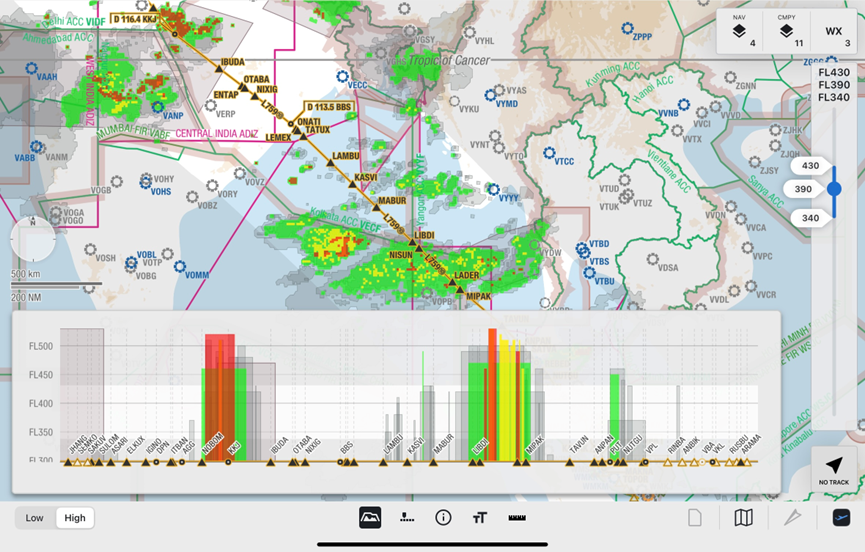Open the document page icon

pyautogui.click(x=695, y=518)
